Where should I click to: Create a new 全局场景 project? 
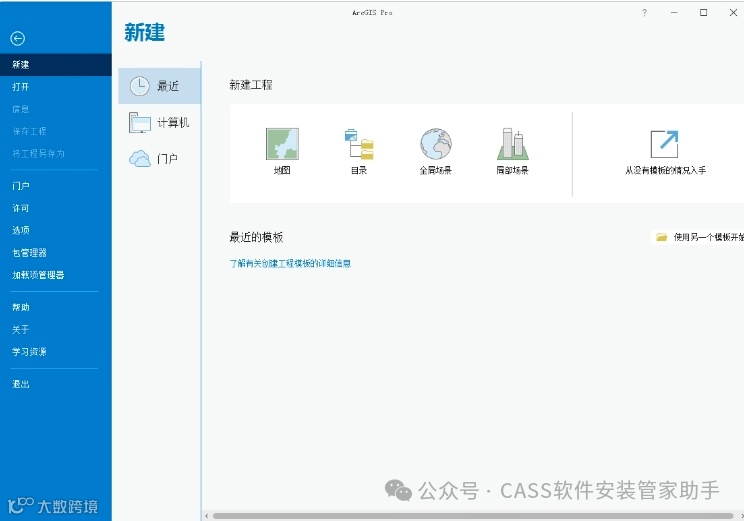coord(436,151)
